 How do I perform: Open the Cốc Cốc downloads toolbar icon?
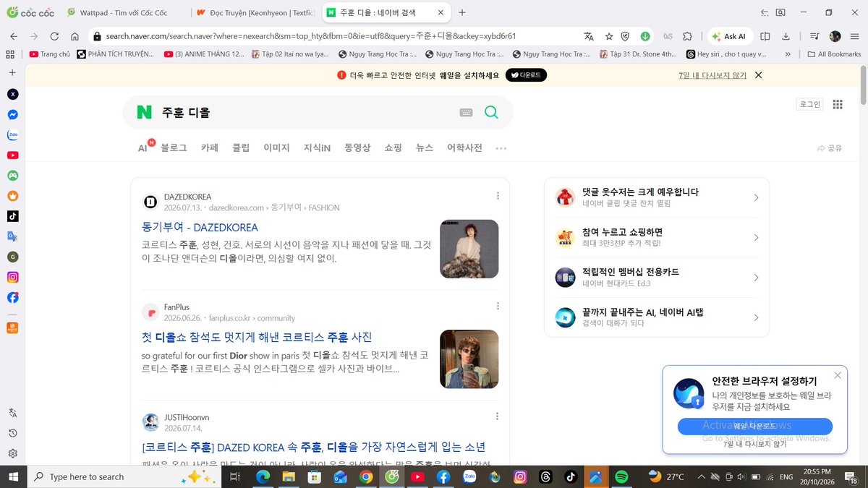[786, 36]
